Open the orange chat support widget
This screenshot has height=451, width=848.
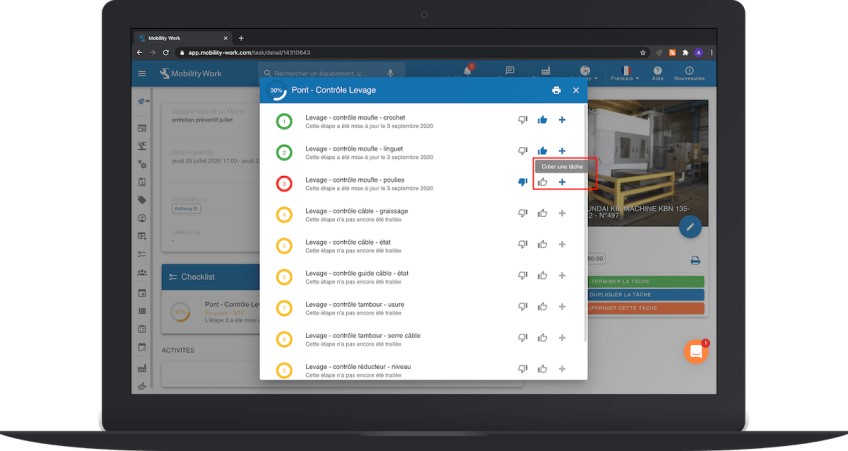(696, 352)
